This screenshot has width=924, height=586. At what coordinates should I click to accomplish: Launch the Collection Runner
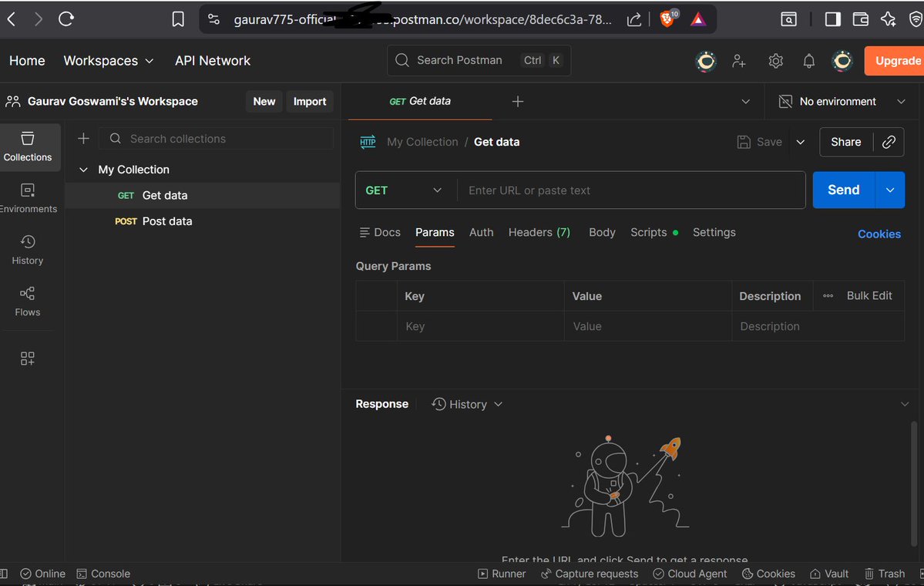point(502,574)
